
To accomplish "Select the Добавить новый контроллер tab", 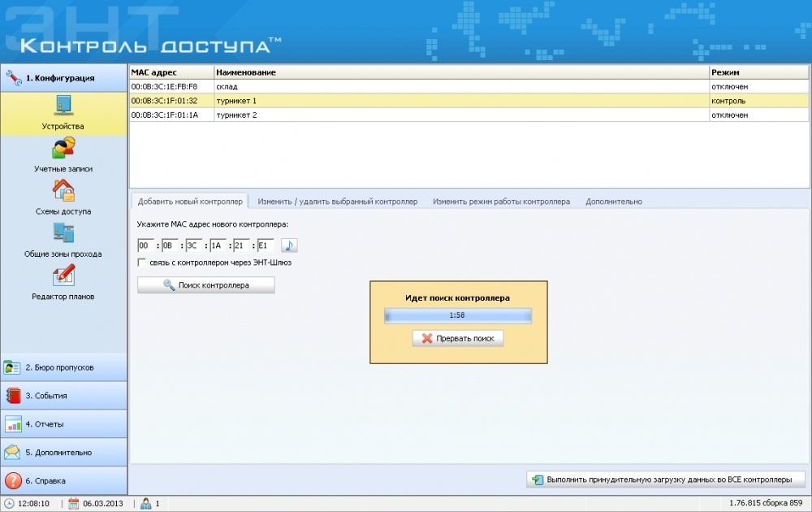I will coord(190,202).
